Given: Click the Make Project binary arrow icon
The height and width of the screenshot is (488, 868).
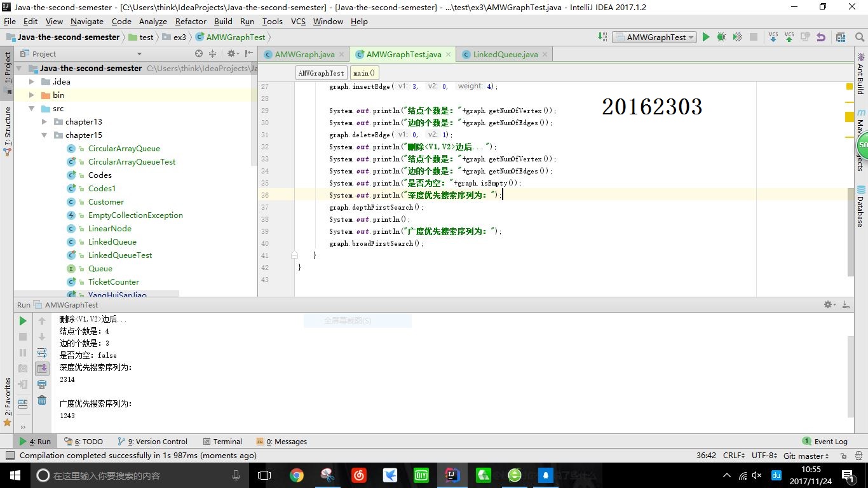Looking at the screenshot, I should click(602, 37).
